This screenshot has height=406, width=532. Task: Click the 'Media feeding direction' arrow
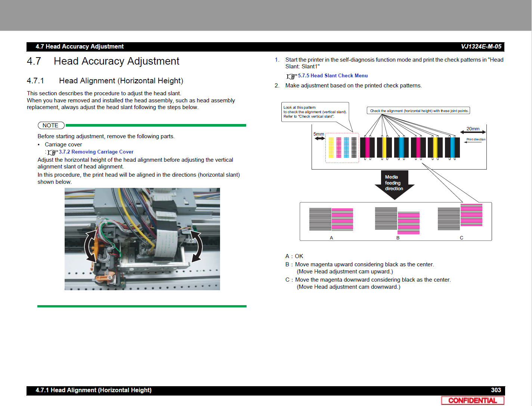[395, 185]
